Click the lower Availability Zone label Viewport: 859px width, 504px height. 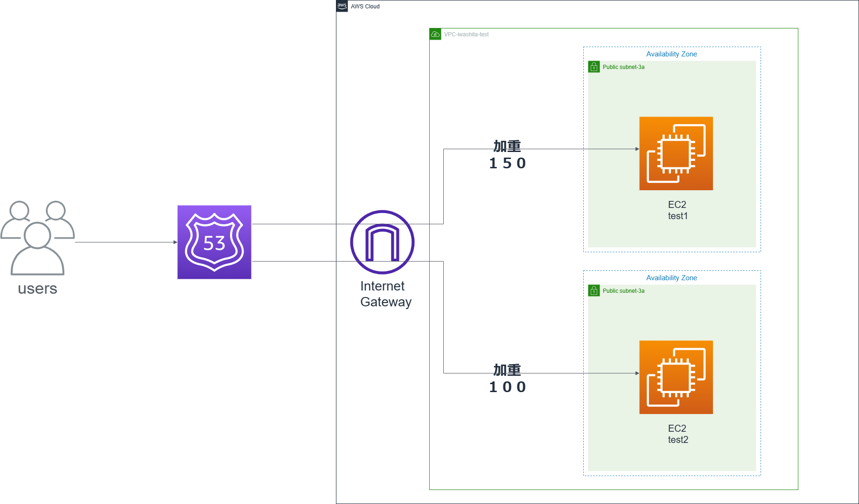click(x=671, y=277)
